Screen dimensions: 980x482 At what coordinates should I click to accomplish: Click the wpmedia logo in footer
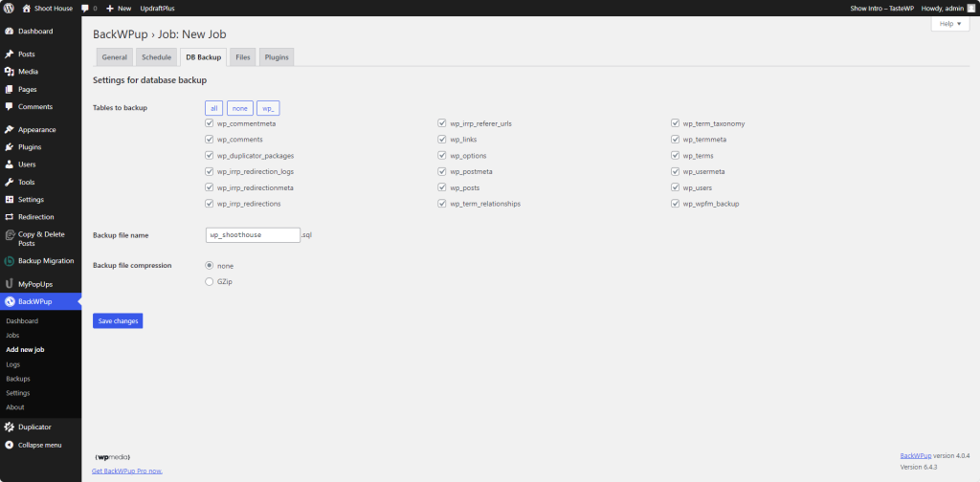tap(113, 458)
